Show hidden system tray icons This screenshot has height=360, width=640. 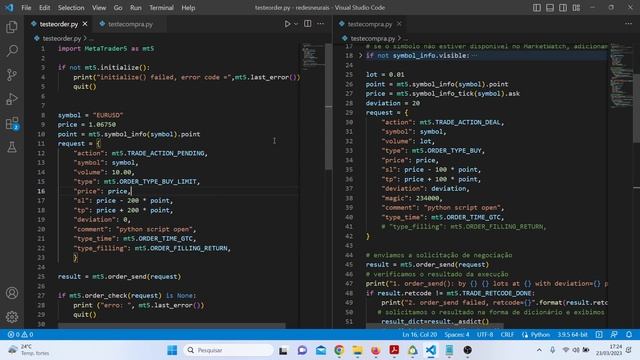pos(539,350)
